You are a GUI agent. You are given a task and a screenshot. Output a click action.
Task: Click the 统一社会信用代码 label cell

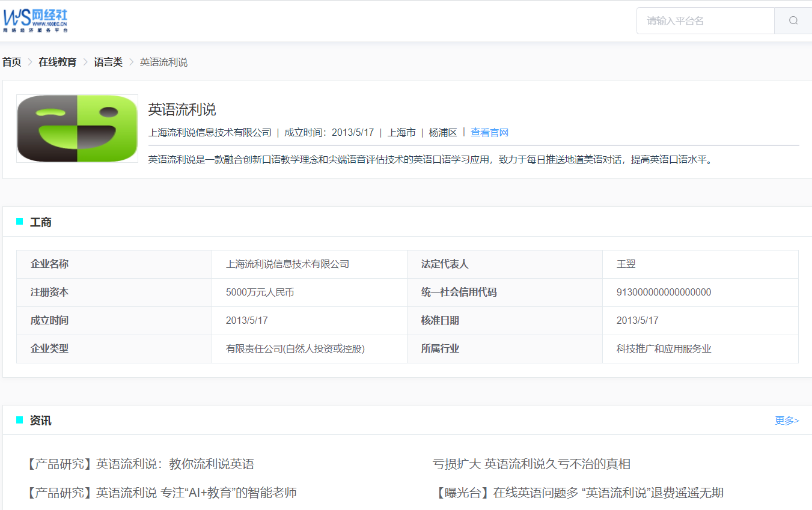pos(505,293)
